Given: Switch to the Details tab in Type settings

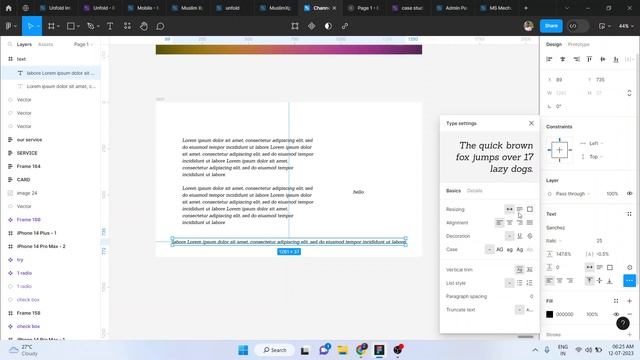Looking at the screenshot, I should [x=474, y=191].
